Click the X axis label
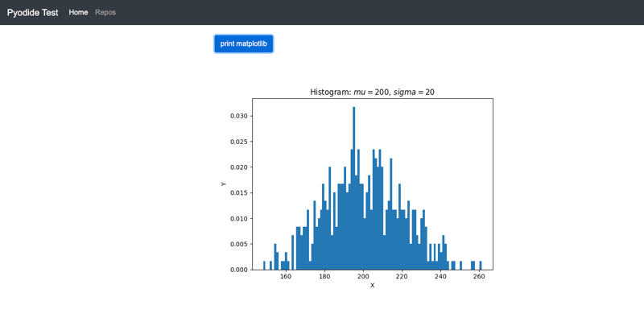The width and height of the screenshot is (644, 330). [372, 286]
